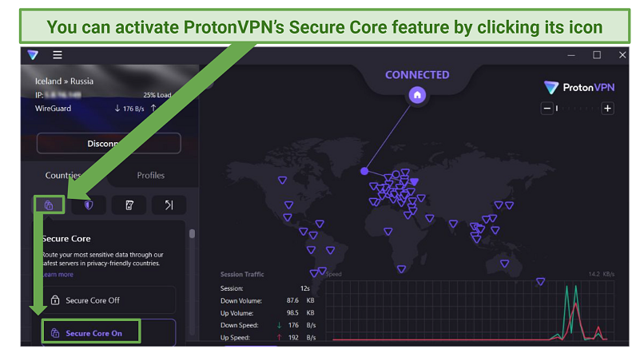
Task: Click the WireGuard protocol label
Action: [53, 109]
